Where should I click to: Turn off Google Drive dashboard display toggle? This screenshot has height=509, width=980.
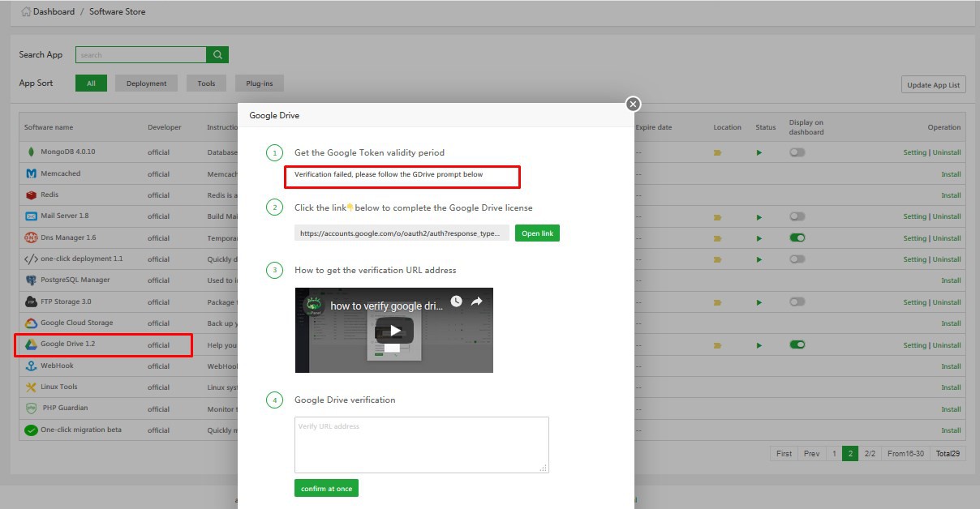[x=797, y=344]
